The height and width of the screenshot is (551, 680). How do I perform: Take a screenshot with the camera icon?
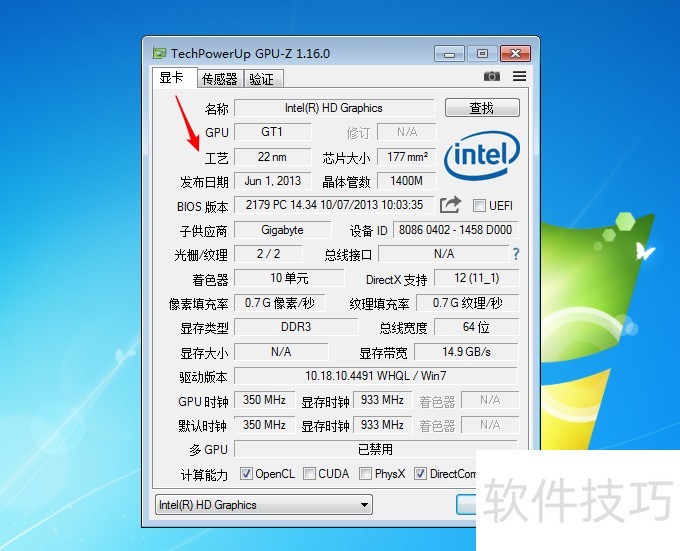(x=492, y=76)
